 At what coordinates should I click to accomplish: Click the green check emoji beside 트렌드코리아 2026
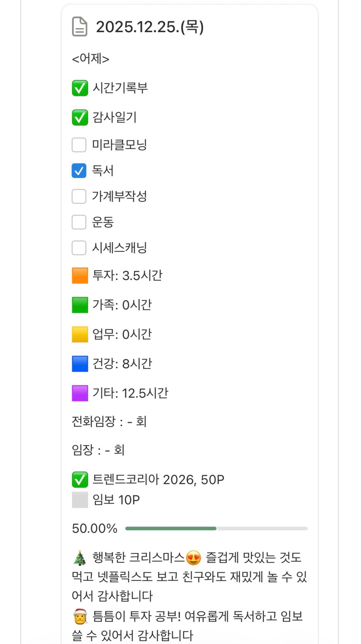tap(80, 480)
